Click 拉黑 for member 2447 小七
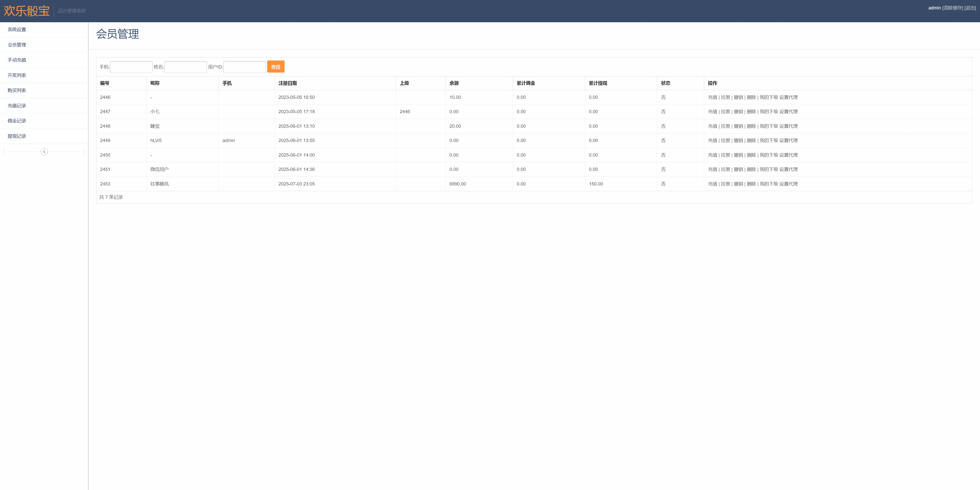The width and height of the screenshot is (980, 490). (725, 112)
